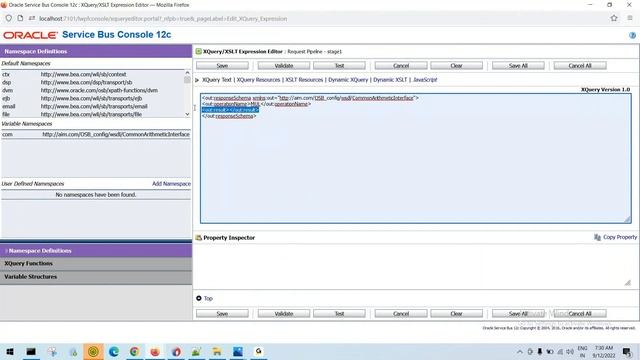The image size is (640, 360).
Task: Switch to the Dynamic XSLT tab
Action: pyautogui.click(x=390, y=80)
